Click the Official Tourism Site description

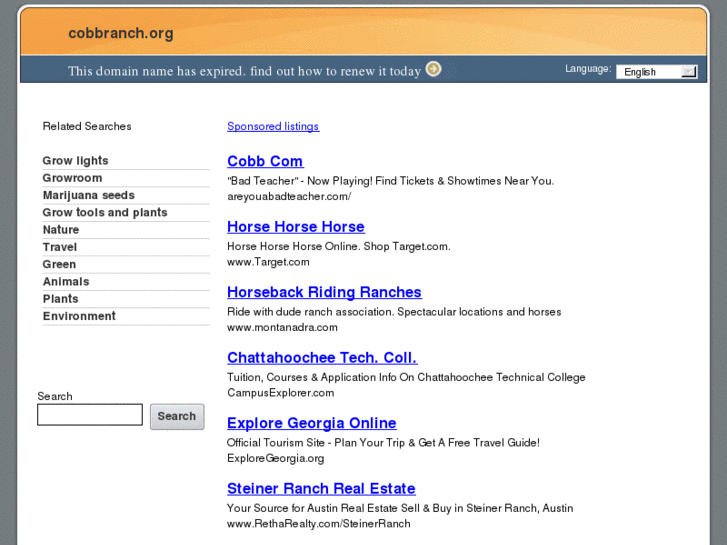[x=383, y=442]
